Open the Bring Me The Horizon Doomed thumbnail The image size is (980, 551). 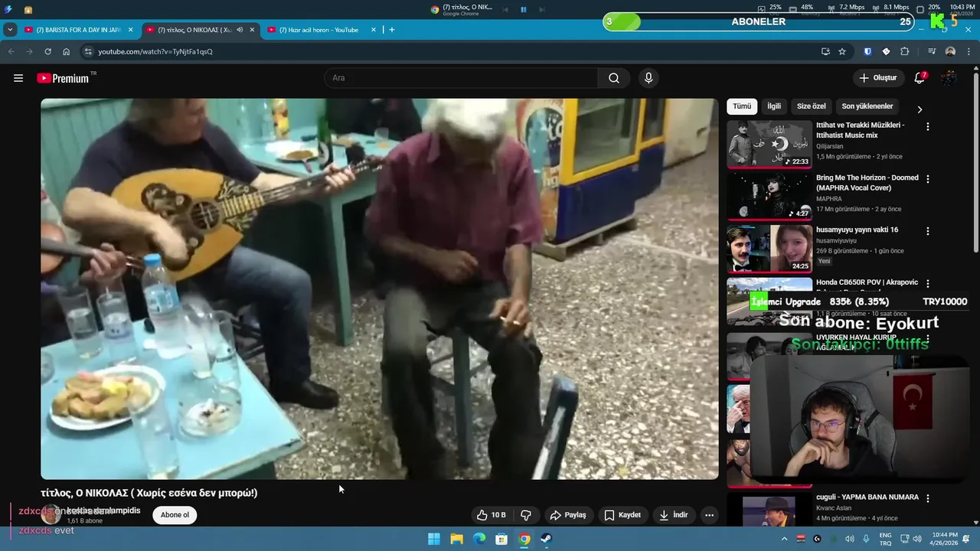[769, 196]
